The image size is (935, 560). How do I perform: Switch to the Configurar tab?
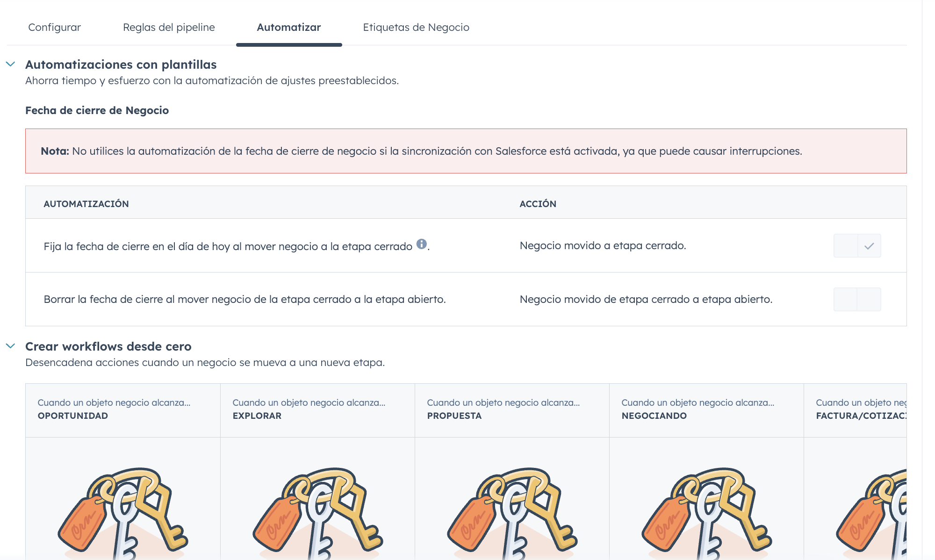(x=54, y=27)
